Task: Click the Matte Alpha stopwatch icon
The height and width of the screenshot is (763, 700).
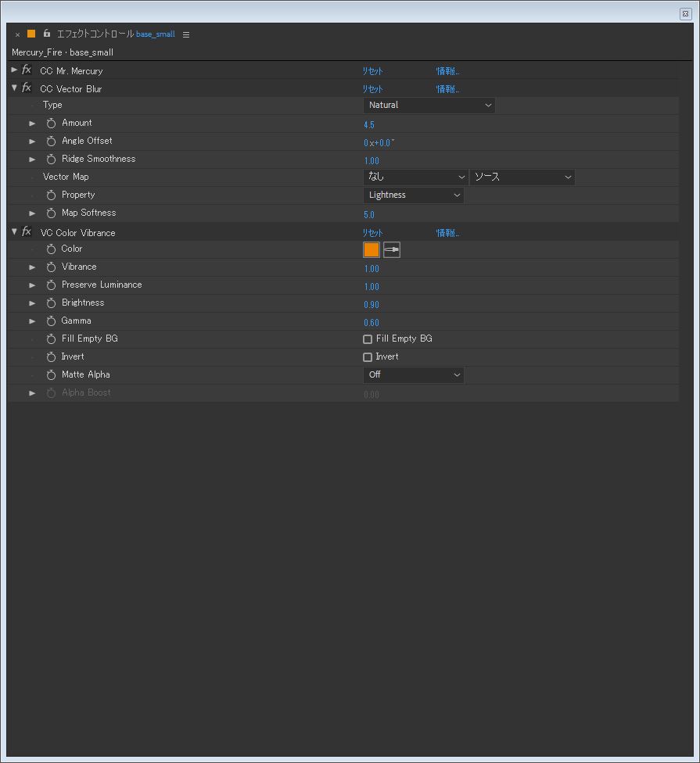Action: pyautogui.click(x=51, y=374)
